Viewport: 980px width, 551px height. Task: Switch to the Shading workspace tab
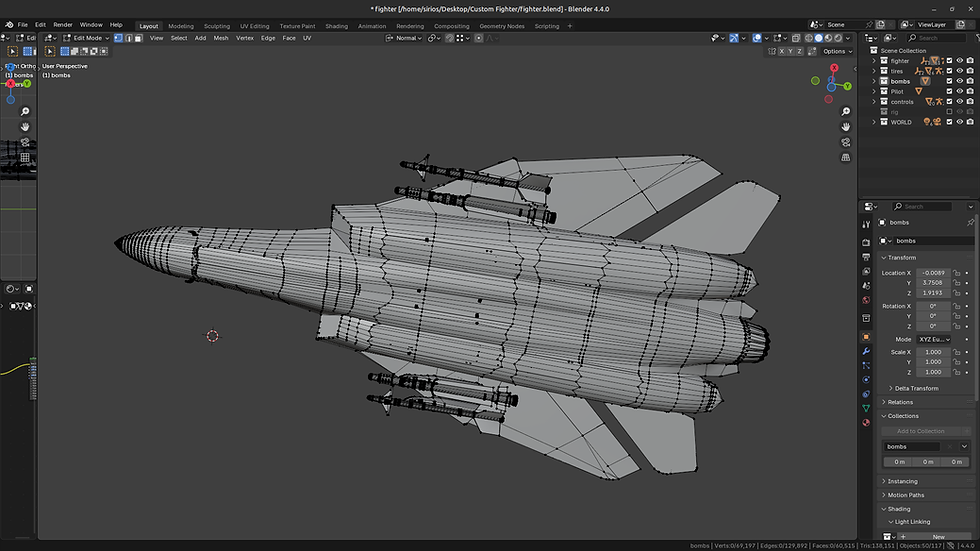(336, 26)
